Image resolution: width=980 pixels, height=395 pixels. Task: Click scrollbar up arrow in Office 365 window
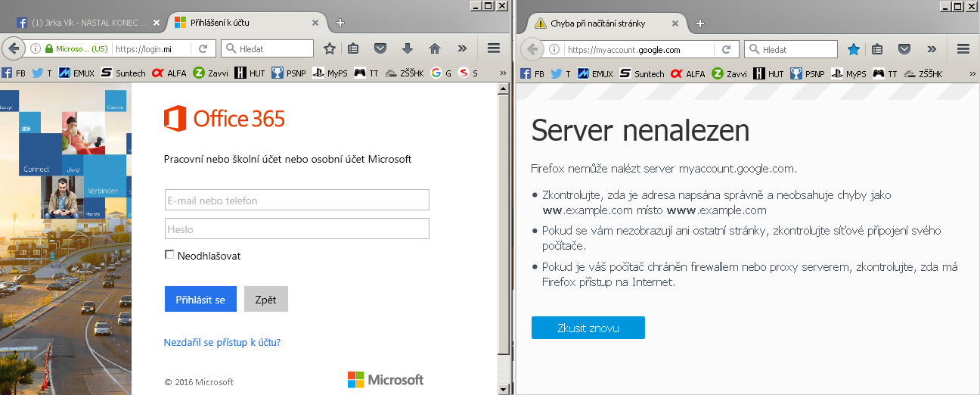504,89
